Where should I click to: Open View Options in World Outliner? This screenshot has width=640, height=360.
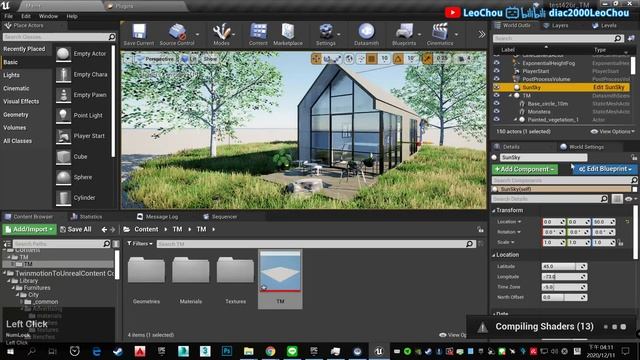tap(613, 131)
